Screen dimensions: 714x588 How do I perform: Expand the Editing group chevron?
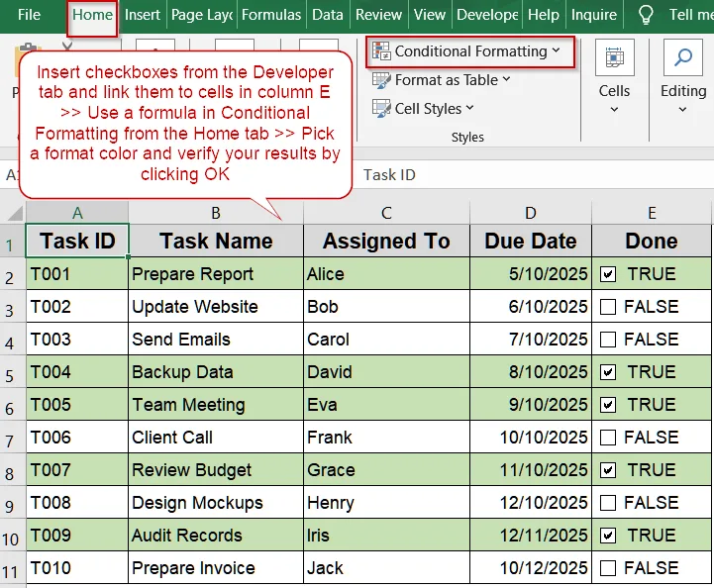pyautogui.click(x=682, y=110)
